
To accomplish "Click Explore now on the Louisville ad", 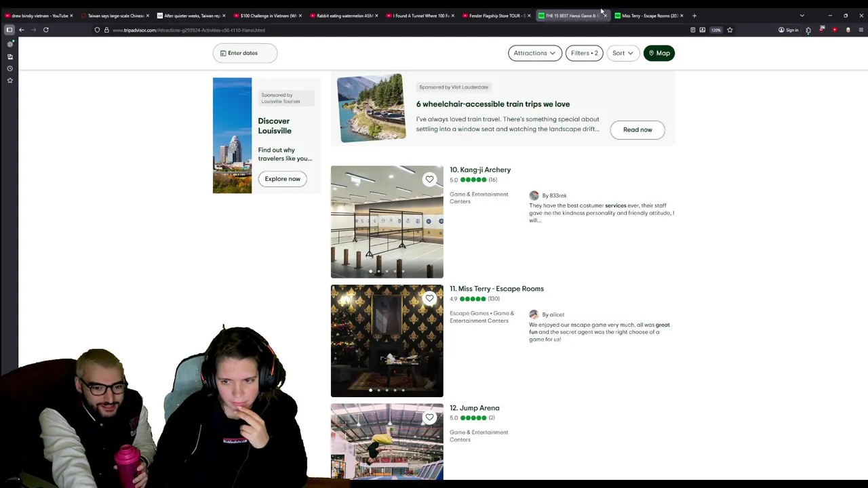I will (x=282, y=179).
